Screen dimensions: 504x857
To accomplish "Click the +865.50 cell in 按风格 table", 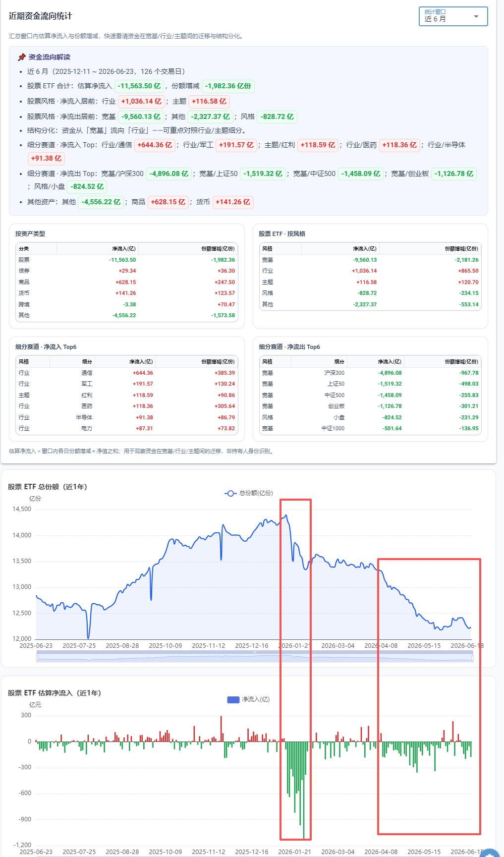I will 468,271.
